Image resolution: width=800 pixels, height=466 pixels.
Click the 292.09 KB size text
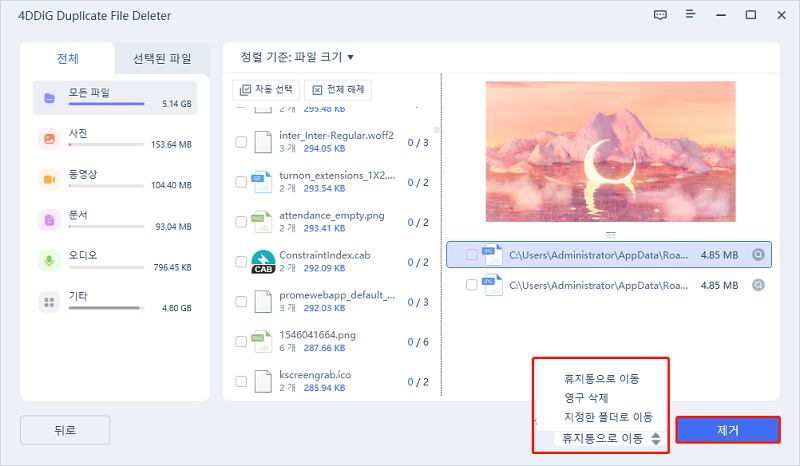(x=324, y=268)
